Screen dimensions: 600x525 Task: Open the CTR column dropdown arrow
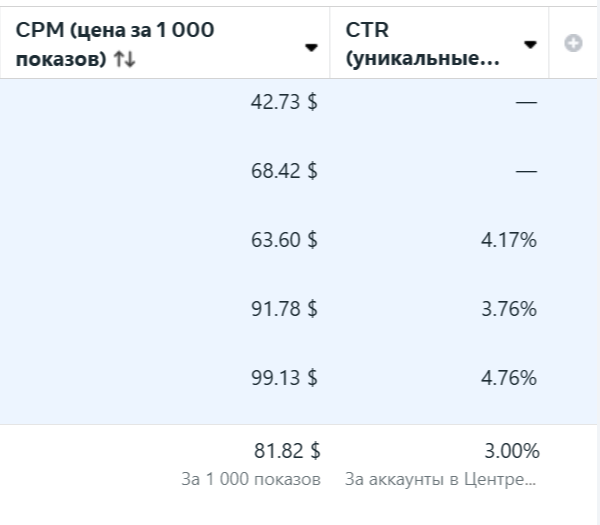[x=530, y=45]
